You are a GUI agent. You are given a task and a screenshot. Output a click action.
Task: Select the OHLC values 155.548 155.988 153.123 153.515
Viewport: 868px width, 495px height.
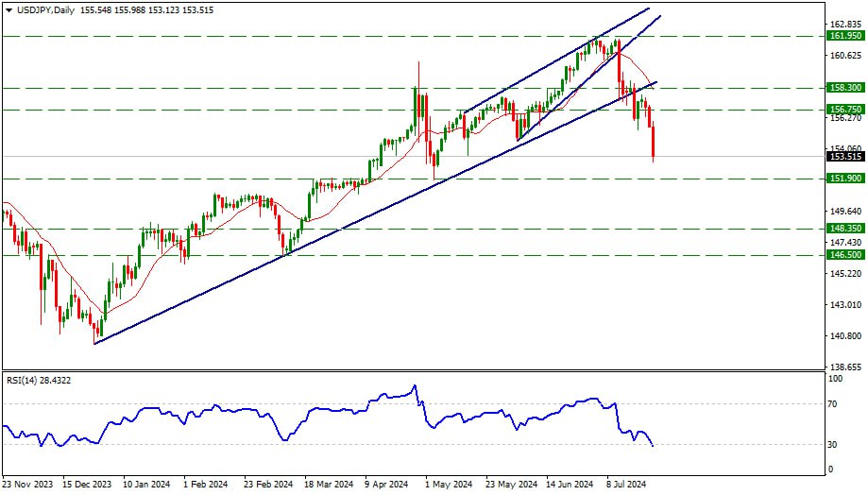click(x=146, y=10)
